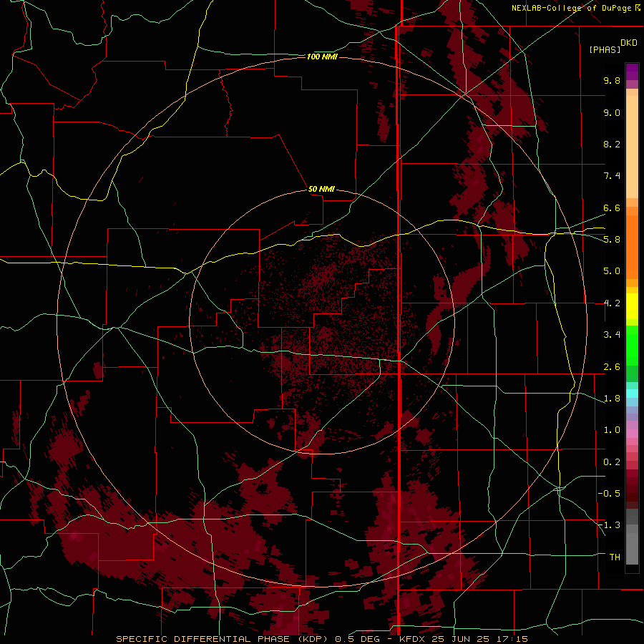Click the 6.6 value on color scale
The image size is (644, 644).
[x=612, y=208]
